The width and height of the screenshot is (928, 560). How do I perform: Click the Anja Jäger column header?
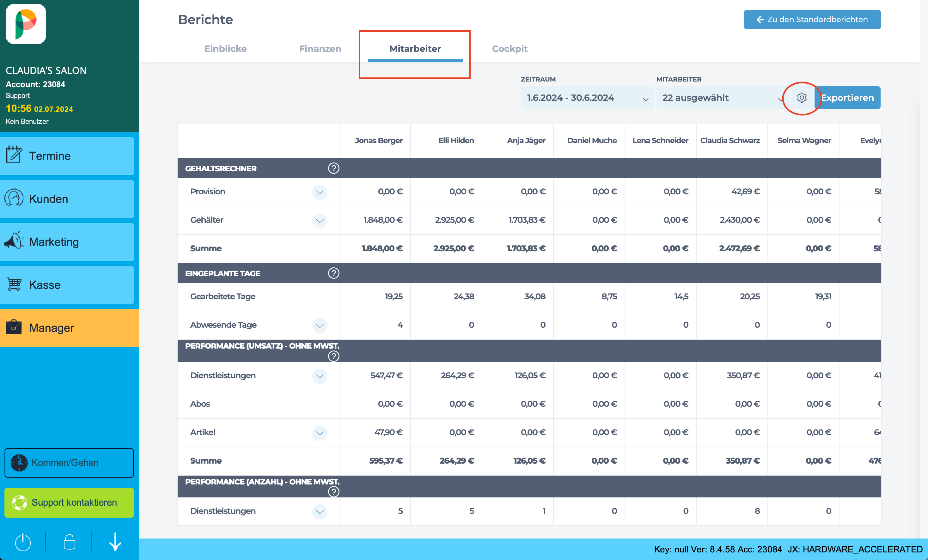pyautogui.click(x=526, y=140)
